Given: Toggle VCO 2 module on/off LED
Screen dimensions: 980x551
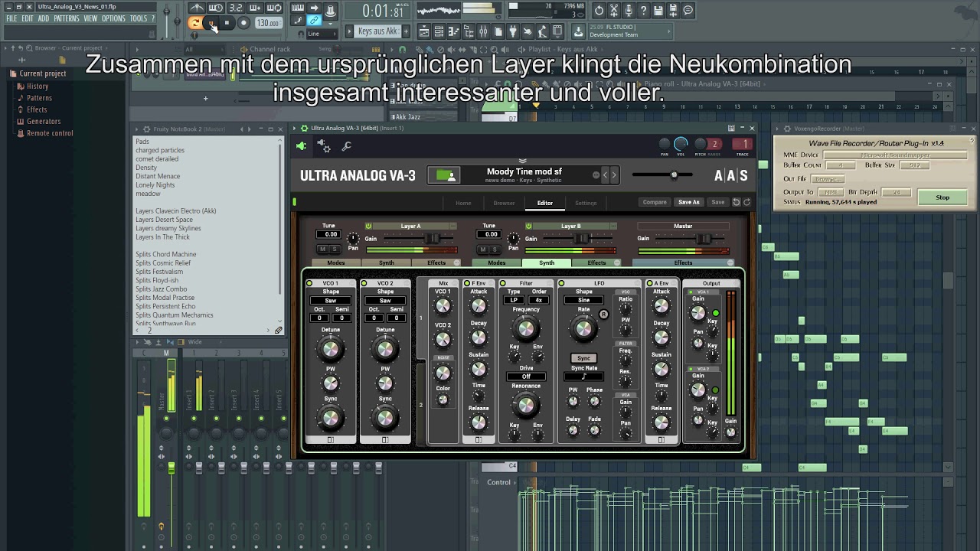Looking at the screenshot, I should tap(364, 283).
